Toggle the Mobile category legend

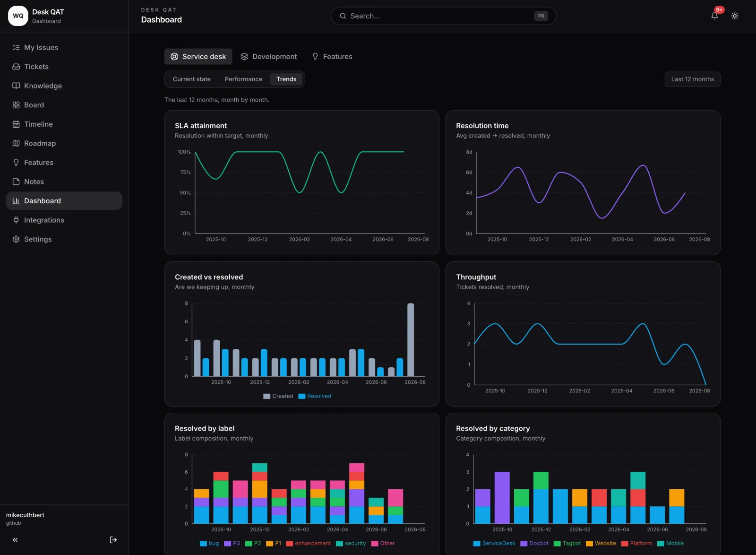(x=670, y=544)
